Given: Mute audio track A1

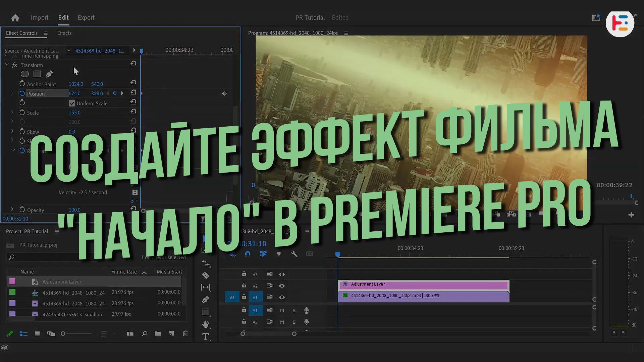Looking at the screenshot, I should [282, 311].
